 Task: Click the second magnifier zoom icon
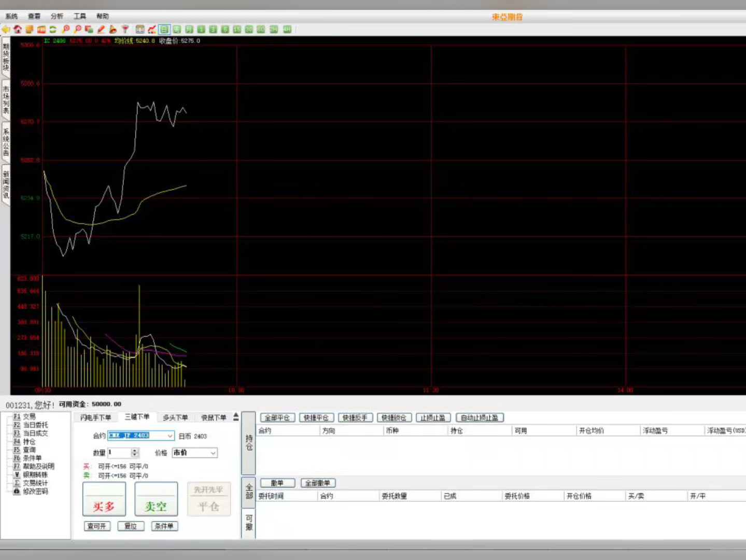pyautogui.click(x=77, y=30)
